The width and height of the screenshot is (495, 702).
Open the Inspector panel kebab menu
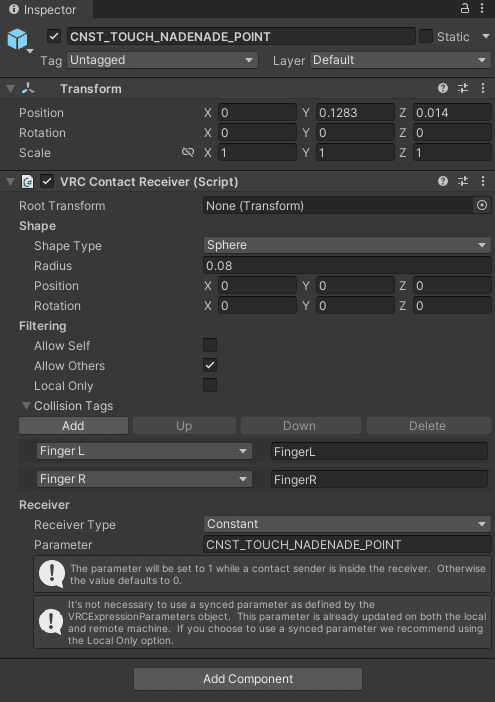click(482, 8)
